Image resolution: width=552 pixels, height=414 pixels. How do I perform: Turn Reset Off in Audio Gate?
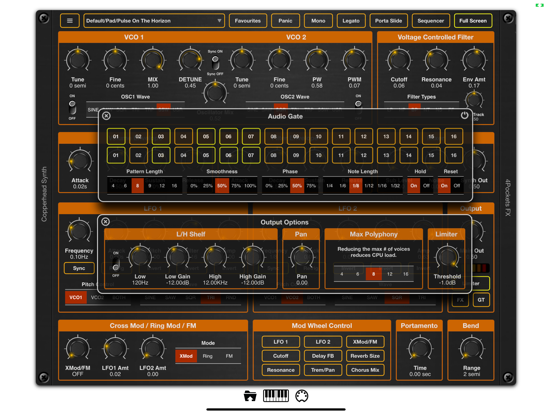click(x=457, y=186)
